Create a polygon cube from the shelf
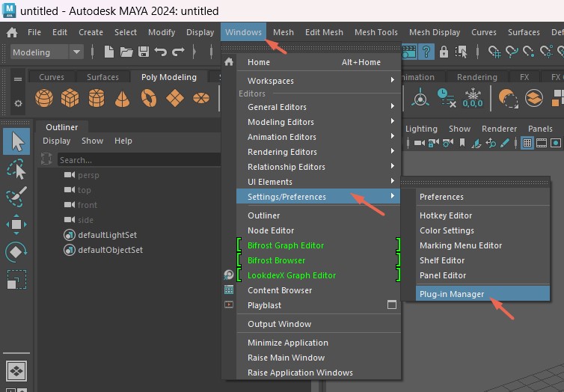This screenshot has height=392, width=564. pos(70,98)
